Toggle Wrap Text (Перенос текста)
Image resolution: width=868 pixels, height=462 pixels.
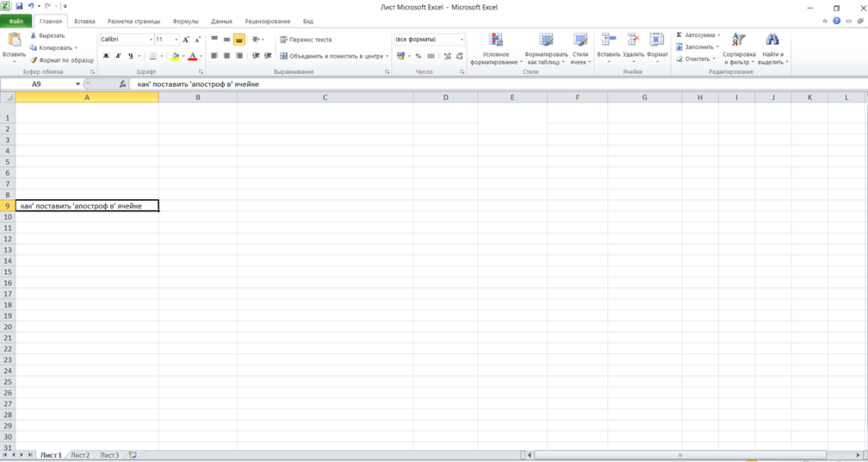(x=305, y=40)
